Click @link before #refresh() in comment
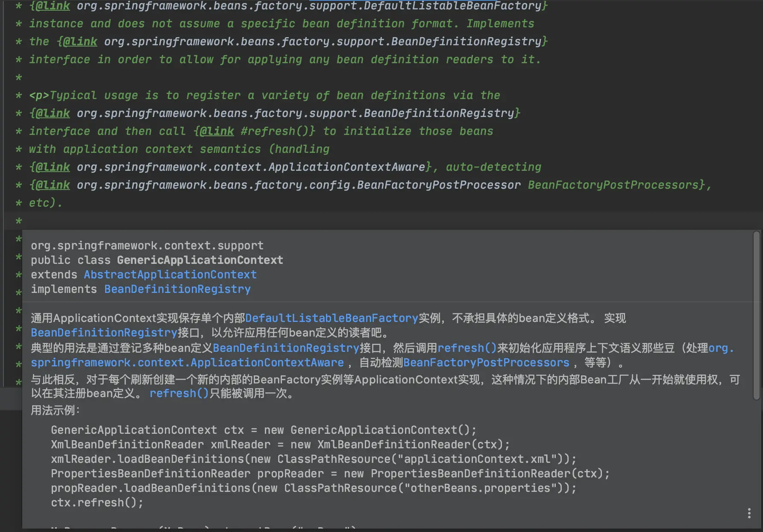763x532 pixels. coord(217,131)
